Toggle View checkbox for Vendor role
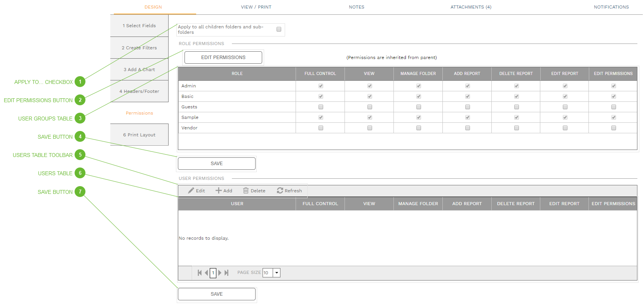The width and height of the screenshot is (644, 305). 370,128
